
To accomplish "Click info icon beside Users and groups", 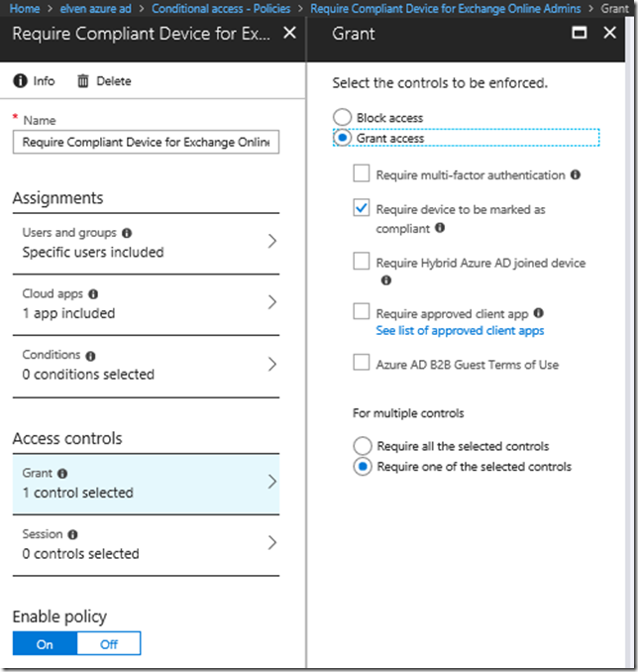I will click(127, 233).
